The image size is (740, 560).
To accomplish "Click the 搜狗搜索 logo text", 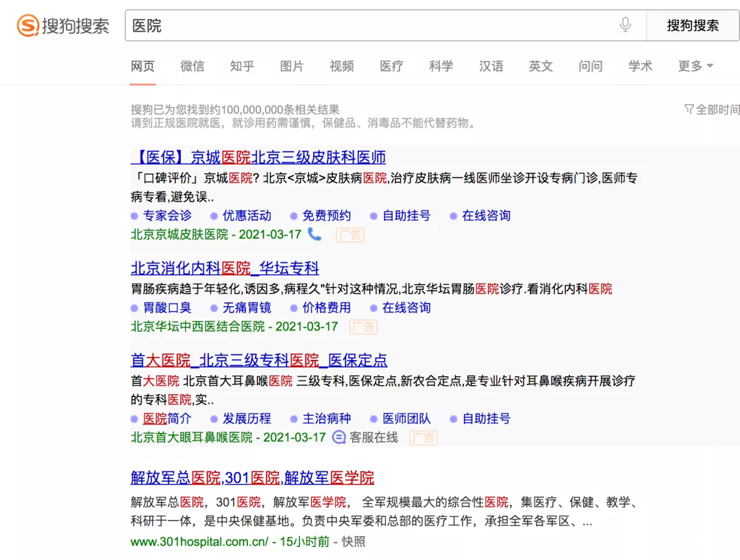I will click(x=75, y=25).
